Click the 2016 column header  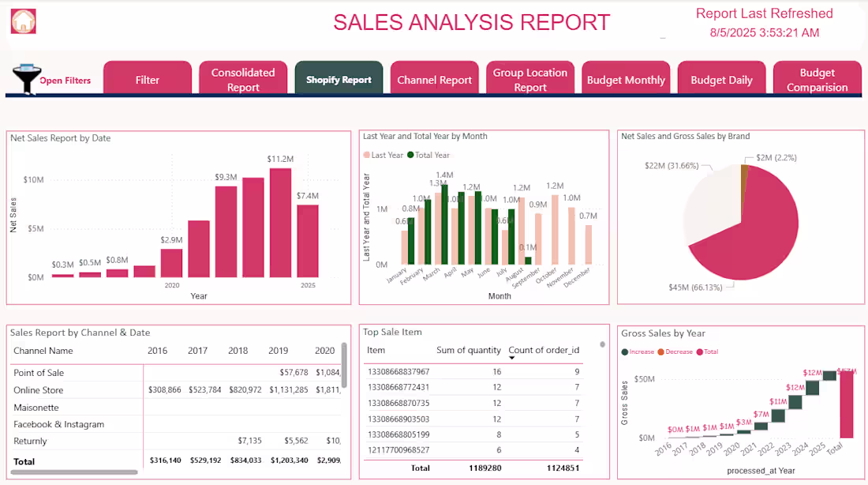157,351
